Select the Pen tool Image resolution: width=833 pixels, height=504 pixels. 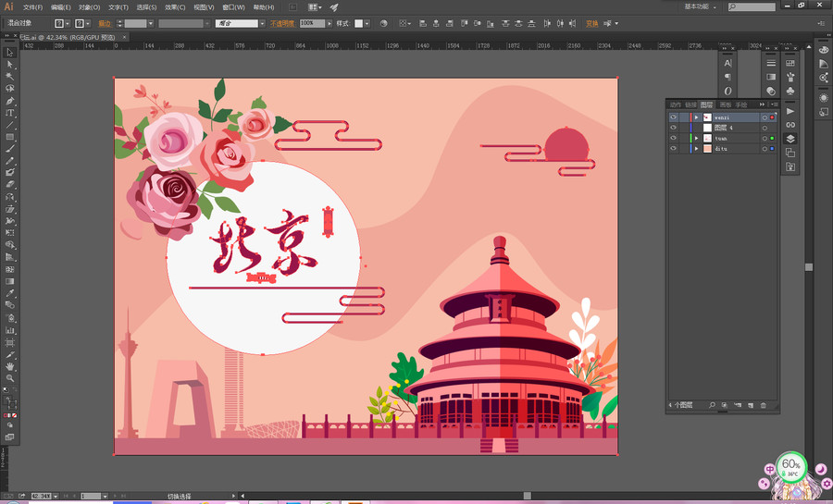9,101
